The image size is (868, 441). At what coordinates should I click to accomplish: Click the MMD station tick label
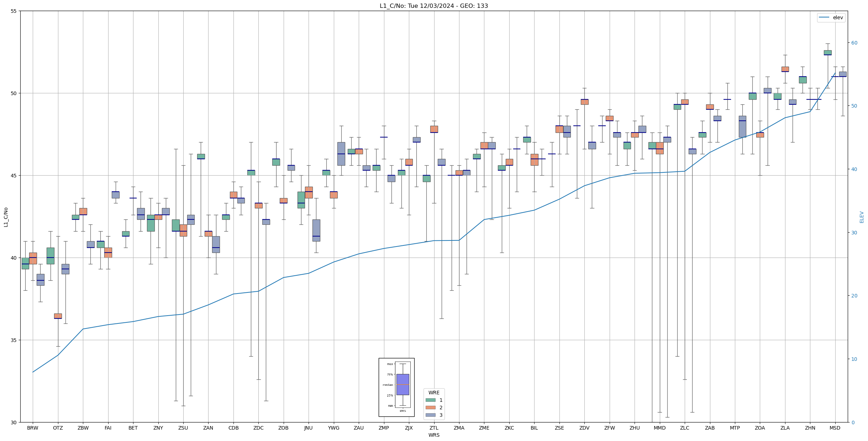[x=659, y=428]
